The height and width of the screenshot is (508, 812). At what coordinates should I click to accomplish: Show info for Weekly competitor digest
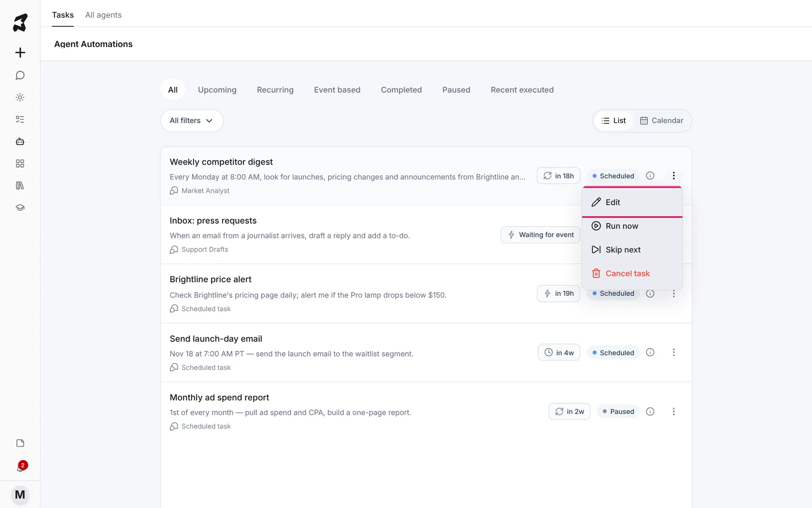pos(650,176)
